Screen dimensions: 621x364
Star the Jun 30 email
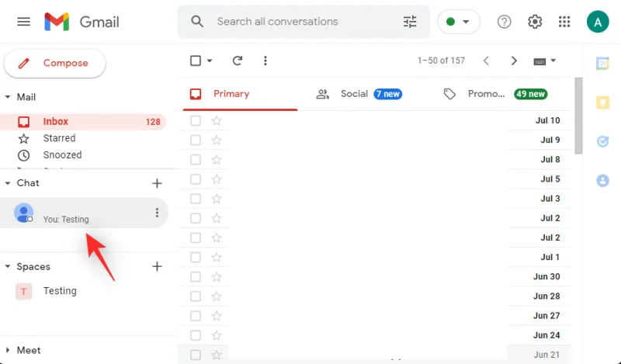217,276
